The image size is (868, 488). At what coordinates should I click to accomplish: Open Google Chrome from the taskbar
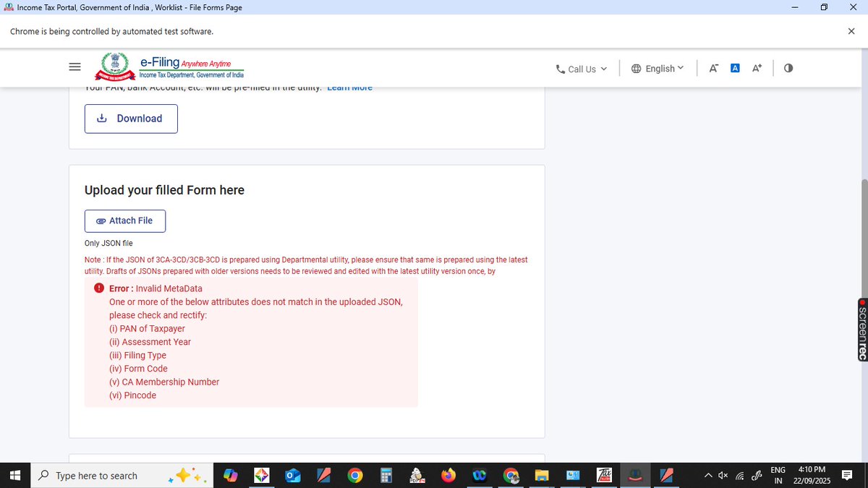[x=354, y=476]
